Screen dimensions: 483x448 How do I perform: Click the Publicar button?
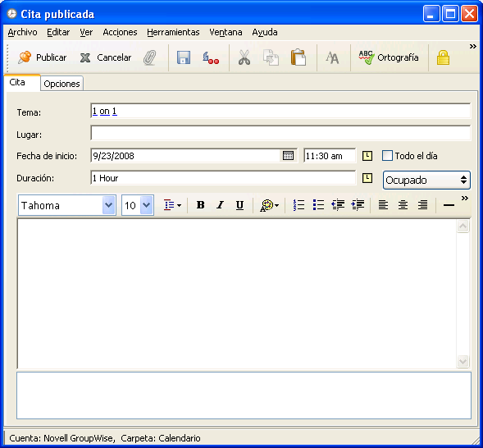[42, 57]
